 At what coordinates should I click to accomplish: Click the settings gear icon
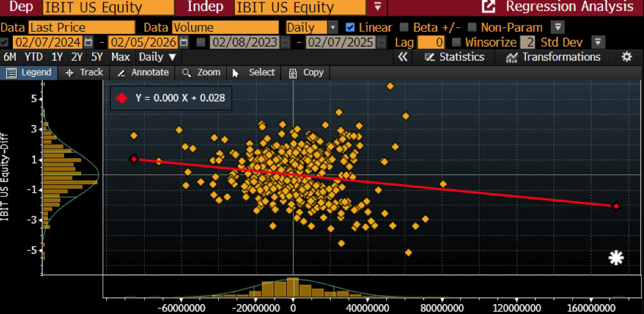coord(626,57)
